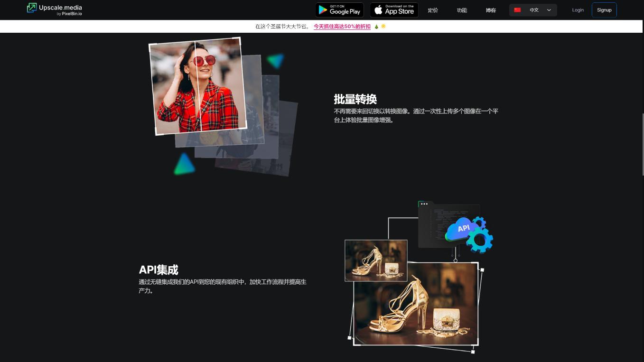Image resolution: width=644 pixels, height=362 pixels.
Task: Expand the 中文 language dropdown
Action: click(x=533, y=10)
